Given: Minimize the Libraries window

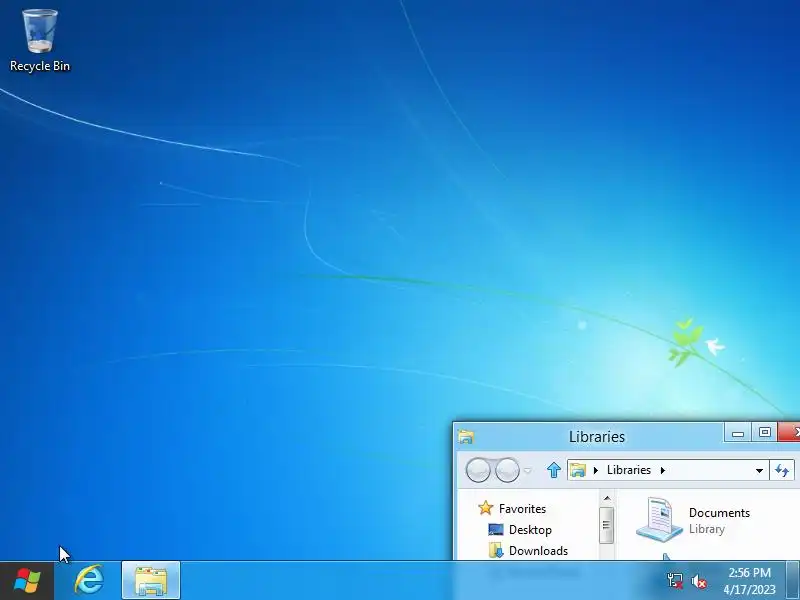Looking at the screenshot, I should click(x=738, y=433).
